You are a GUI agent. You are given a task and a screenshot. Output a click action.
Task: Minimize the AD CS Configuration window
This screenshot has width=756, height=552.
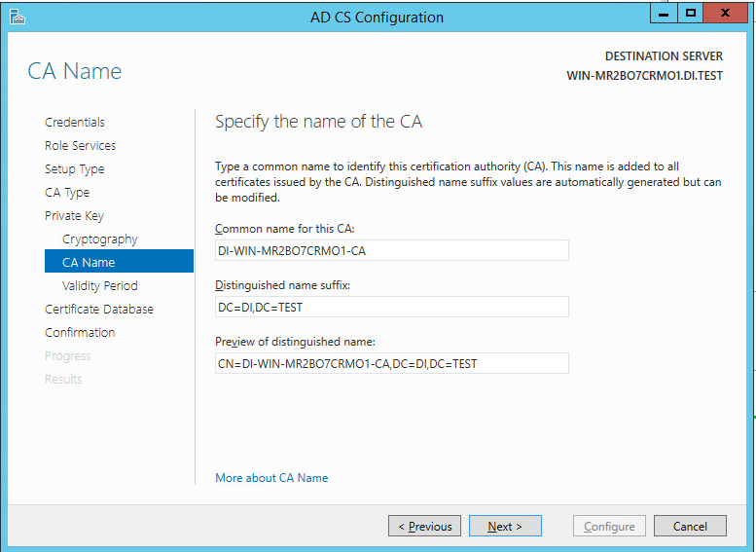click(664, 14)
